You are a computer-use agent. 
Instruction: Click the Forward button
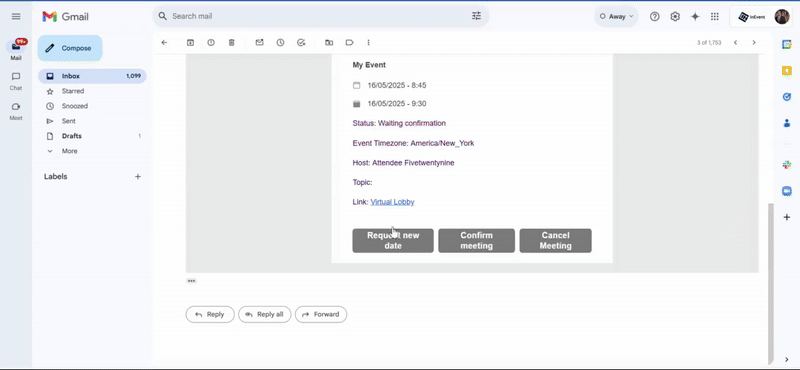tap(321, 314)
